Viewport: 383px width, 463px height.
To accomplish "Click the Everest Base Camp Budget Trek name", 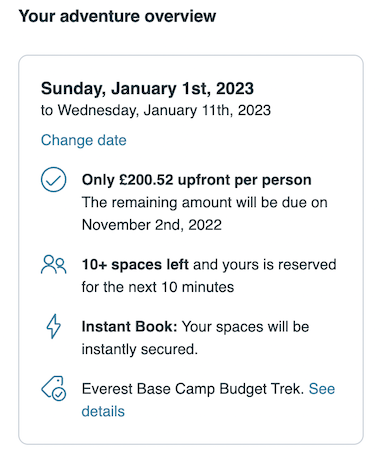I will click(193, 389).
